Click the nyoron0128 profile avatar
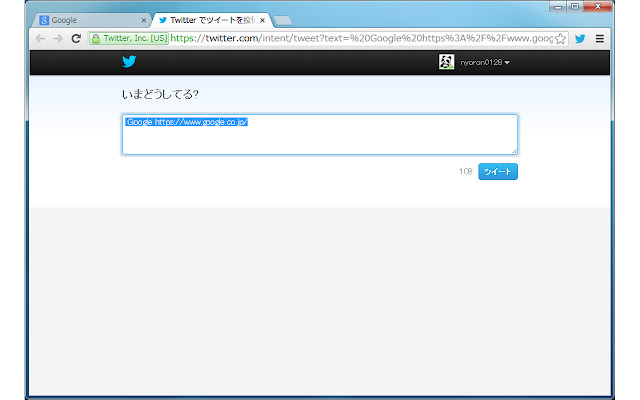Viewport: 640px width, 400px height. click(x=446, y=62)
